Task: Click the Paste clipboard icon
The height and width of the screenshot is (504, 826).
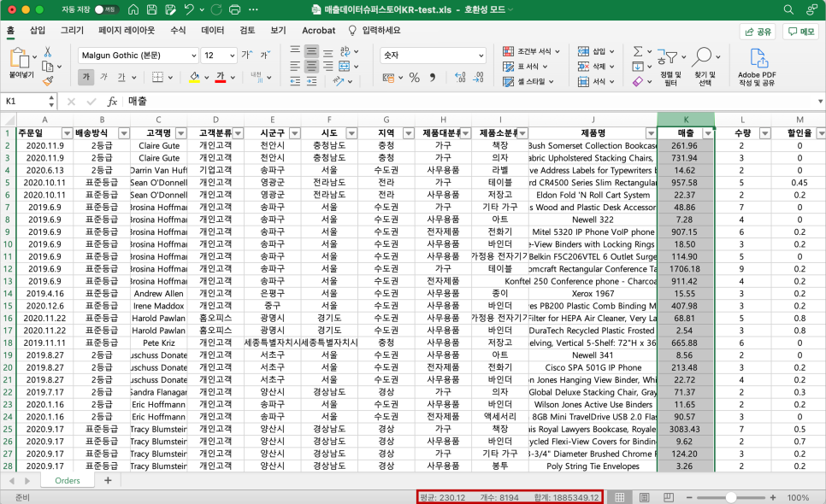Action: tap(20, 58)
